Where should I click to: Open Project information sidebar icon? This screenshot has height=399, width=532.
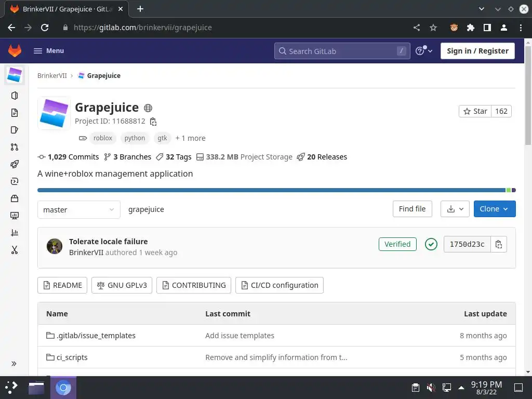(x=14, y=96)
